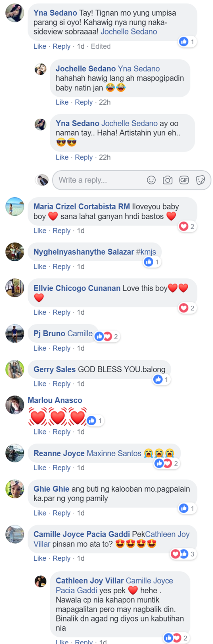Reply to Reanne Joyce's comment
The height and width of the screenshot is (644, 213).
coord(61,468)
